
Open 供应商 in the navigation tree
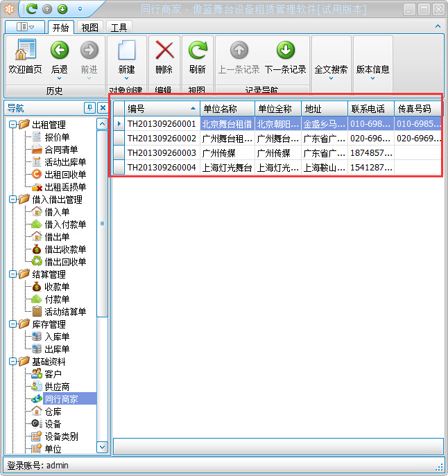[56, 387]
